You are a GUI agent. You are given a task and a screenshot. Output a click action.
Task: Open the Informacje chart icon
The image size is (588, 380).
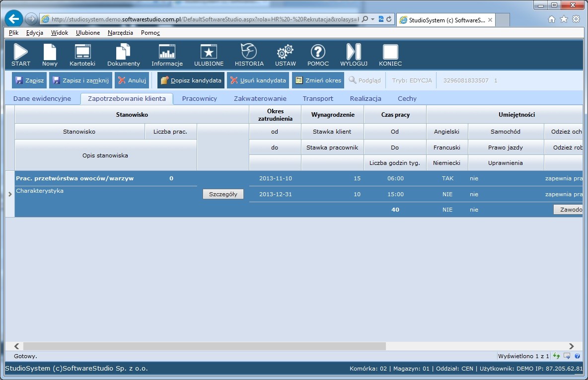pos(167,55)
